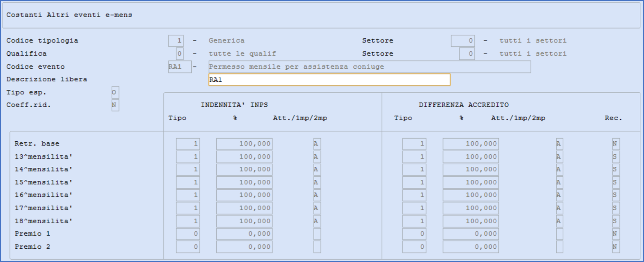The image size is (644, 262).
Task: Click 16^mensilita' Rec. field
Action: point(616,195)
